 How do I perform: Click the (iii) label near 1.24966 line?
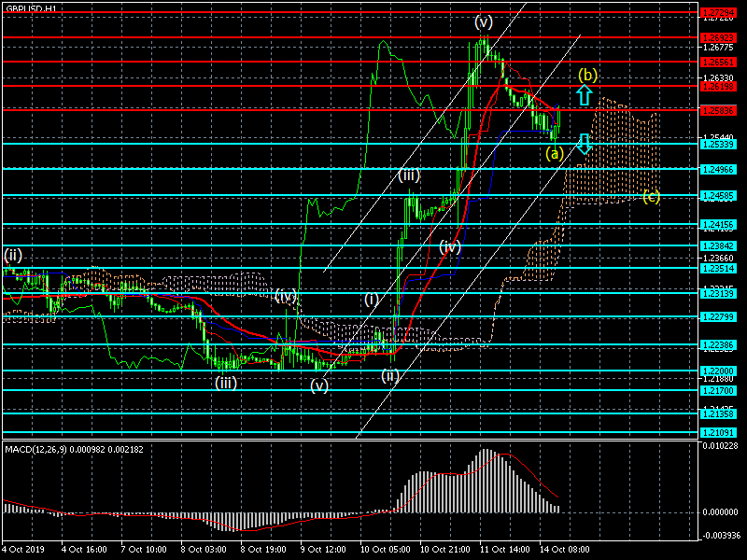tap(408, 175)
